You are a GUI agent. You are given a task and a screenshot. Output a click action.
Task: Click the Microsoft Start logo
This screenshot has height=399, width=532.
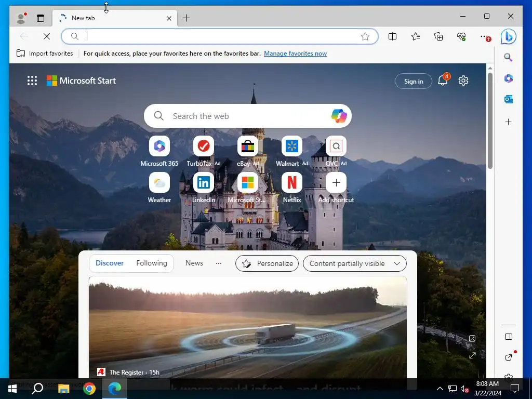[x=81, y=81]
